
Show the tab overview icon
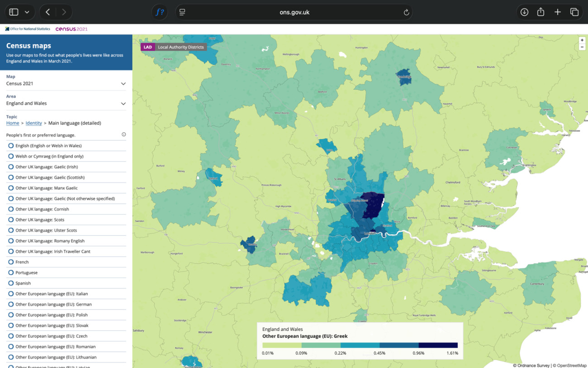pyautogui.click(x=574, y=12)
